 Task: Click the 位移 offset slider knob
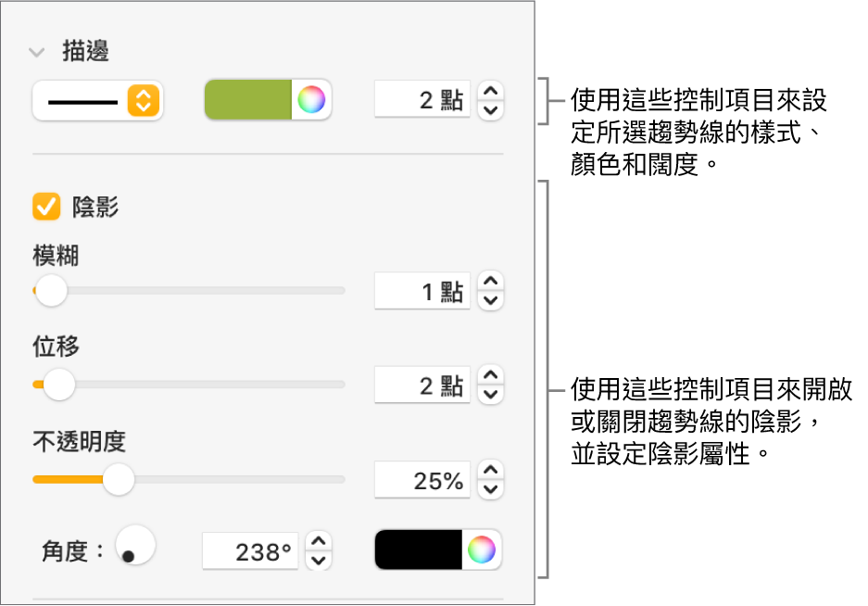tap(59, 383)
